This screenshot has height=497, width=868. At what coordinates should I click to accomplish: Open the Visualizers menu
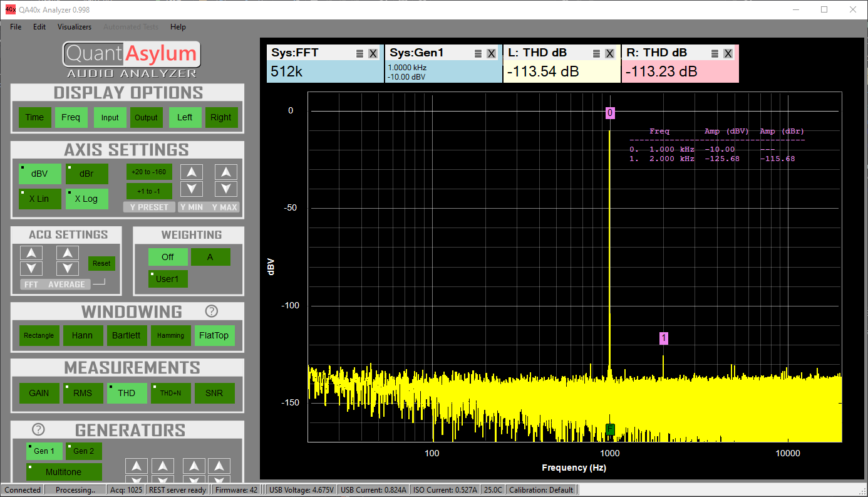tap(75, 27)
